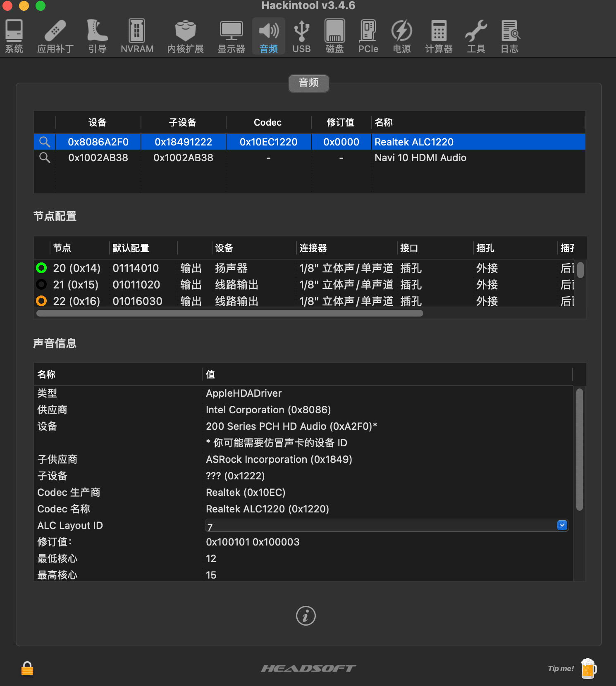Sort by 子设备 column header
Image resolution: width=616 pixels, height=686 pixels.
pyautogui.click(x=183, y=122)
